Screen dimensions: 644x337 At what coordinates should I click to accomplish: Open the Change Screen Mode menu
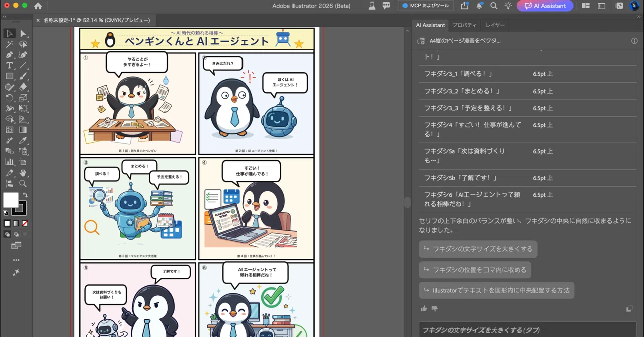[x=16, y=246]
